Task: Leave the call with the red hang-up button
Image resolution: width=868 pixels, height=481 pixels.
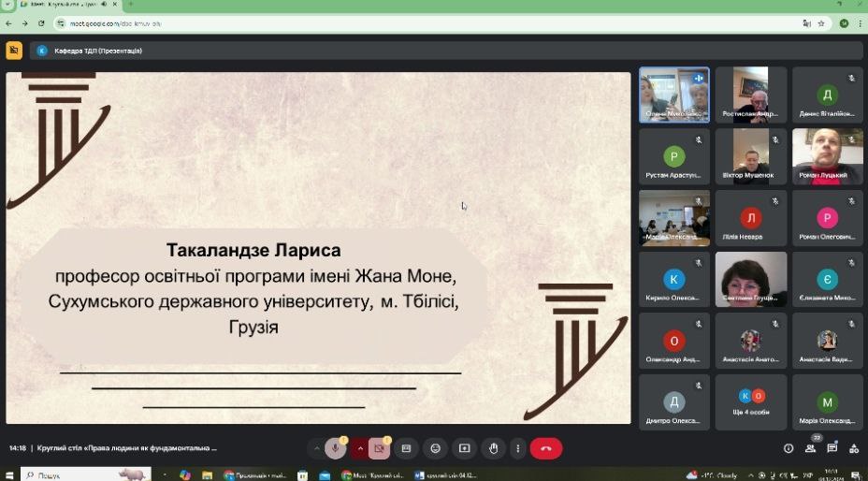Action: click(546, 448)
